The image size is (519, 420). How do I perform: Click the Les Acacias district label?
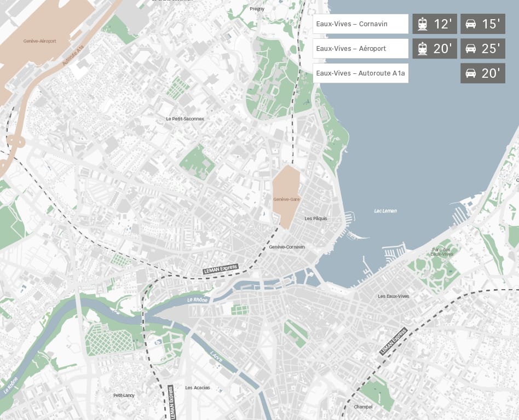[x=197, y=388]
